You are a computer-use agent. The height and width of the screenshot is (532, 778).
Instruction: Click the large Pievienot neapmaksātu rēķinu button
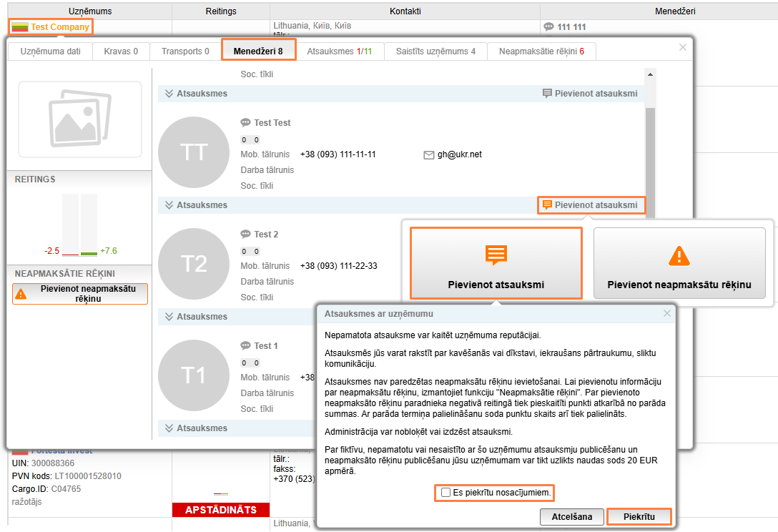pyautogui.click(x=679, y=263)
